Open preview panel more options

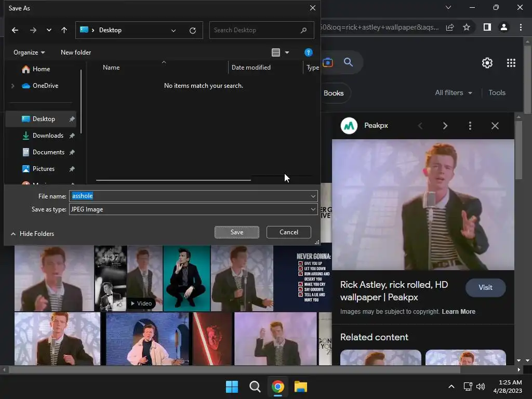tap(470, 126)
